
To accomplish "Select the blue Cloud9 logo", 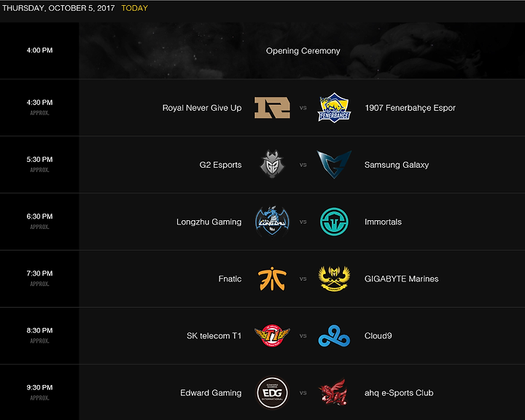I will (x=334, y=335).
